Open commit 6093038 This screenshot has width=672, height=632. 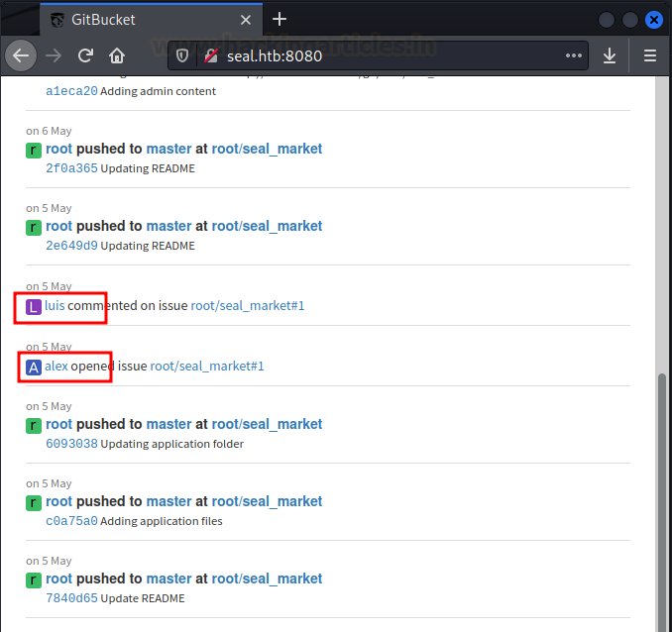(x=71, y=444)
